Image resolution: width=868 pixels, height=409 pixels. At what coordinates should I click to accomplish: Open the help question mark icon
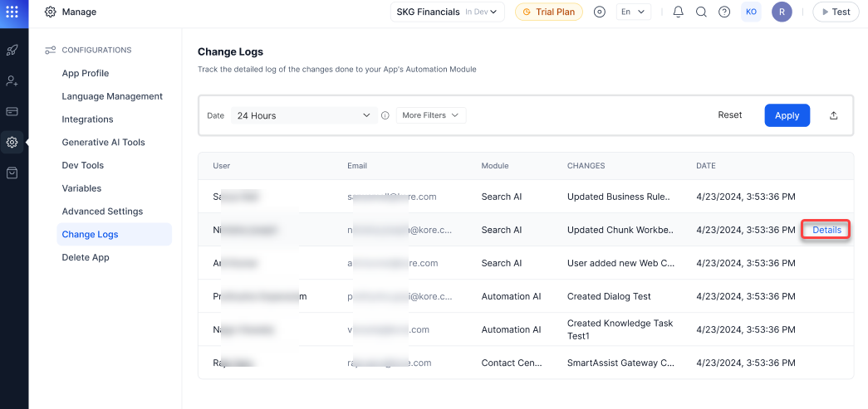point(724,12)
